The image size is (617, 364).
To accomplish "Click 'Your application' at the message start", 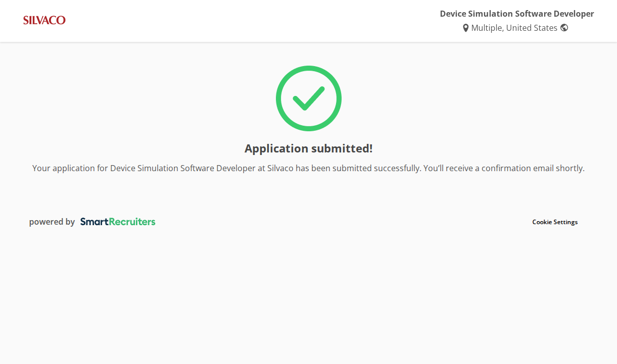I will [63, 168].
